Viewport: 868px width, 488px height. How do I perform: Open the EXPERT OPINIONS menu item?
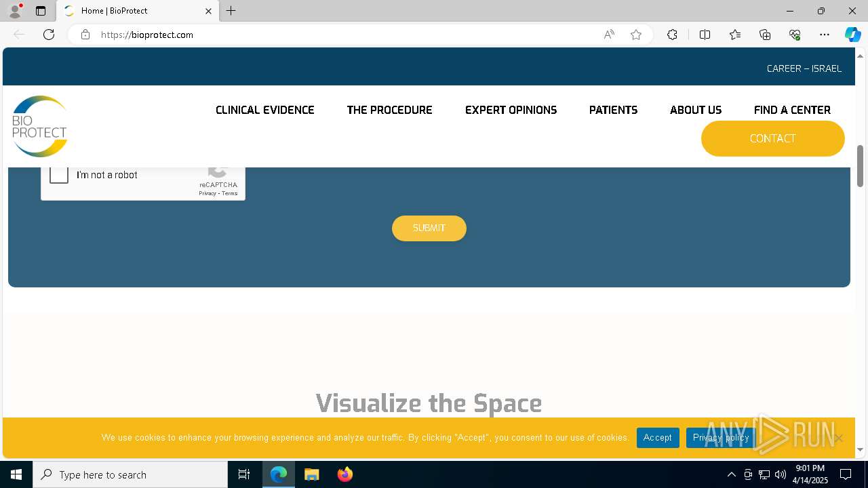pyautogui.click(x=511, y=110)
